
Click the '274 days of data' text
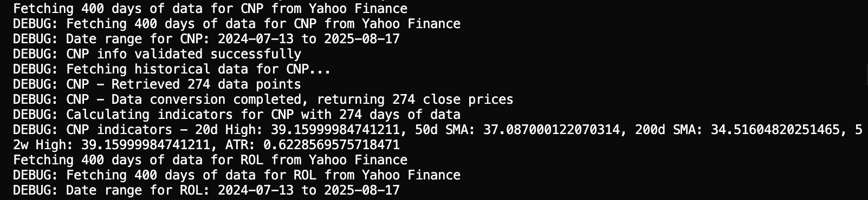pos(400,115)
